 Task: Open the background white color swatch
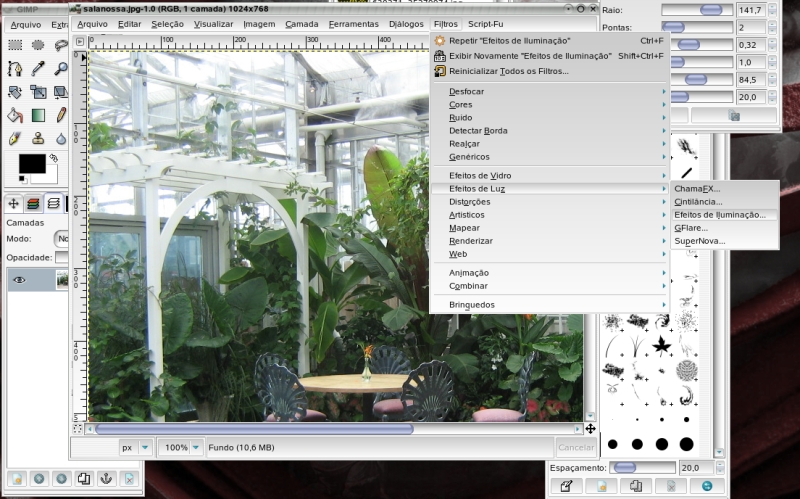(50, 177)
